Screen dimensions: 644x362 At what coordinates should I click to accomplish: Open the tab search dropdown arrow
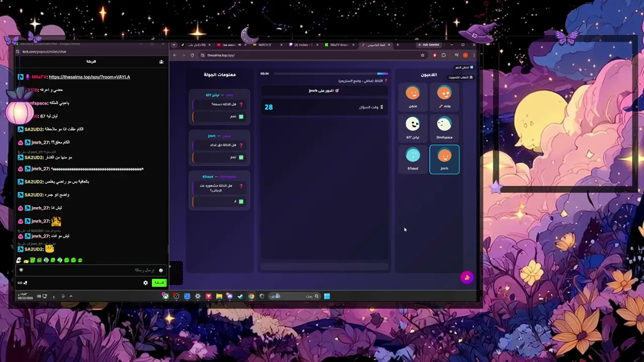(175, 45)
